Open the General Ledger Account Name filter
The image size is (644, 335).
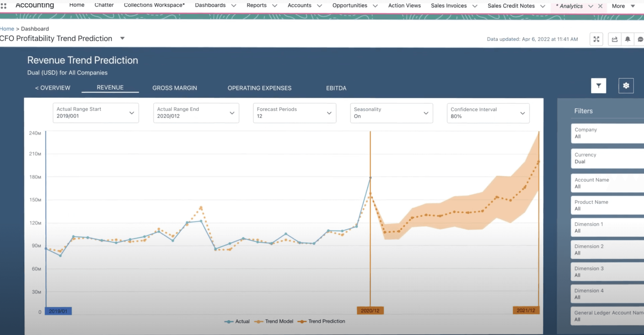point(607,316)
